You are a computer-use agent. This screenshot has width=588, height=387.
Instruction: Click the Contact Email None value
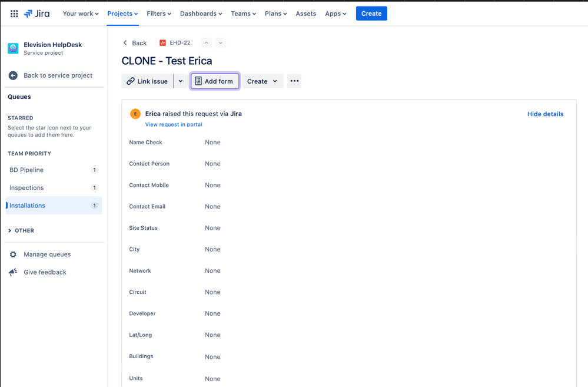coord(212,206)
